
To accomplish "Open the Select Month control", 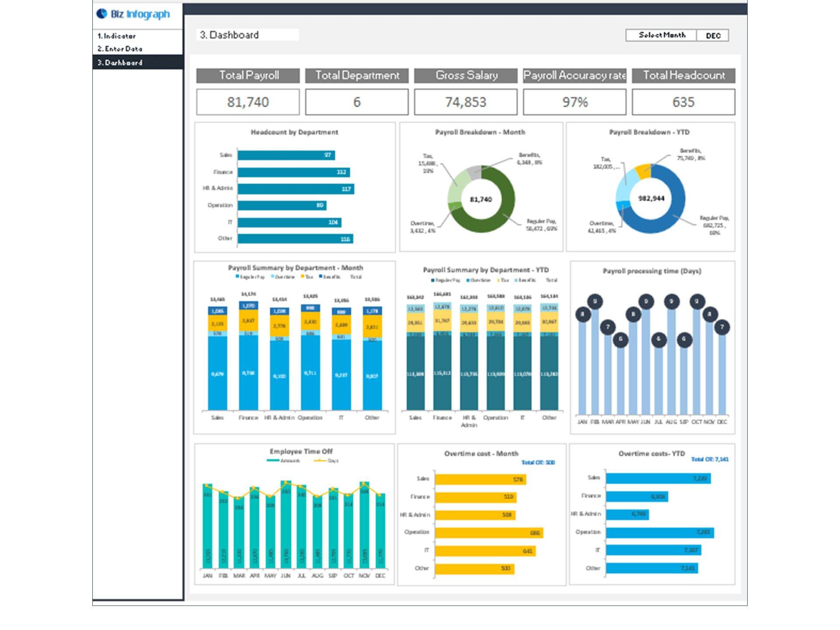I will coord(661,35).
